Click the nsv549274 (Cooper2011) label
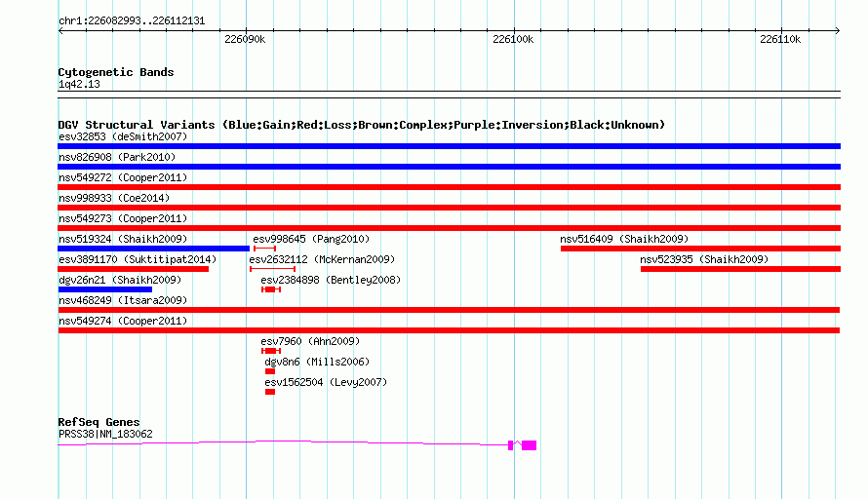Viewport: 868px width, 499px height. tap(123, 321)
